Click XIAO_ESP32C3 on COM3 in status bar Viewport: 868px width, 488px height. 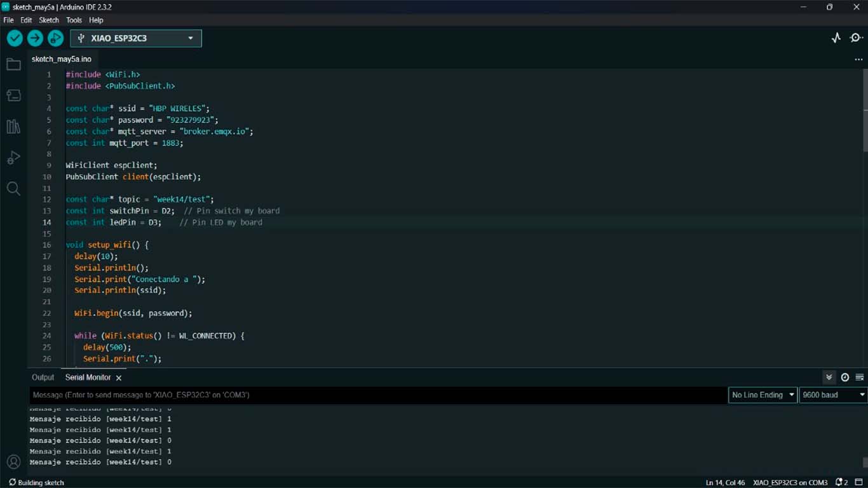[x=790, y=482]
